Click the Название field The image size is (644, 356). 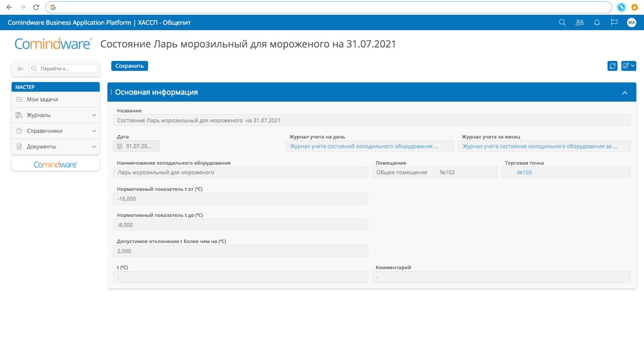[372, 120]
